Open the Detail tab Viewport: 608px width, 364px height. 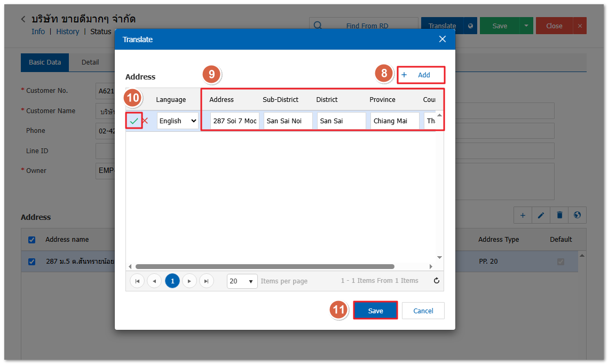tap(90, 62)
